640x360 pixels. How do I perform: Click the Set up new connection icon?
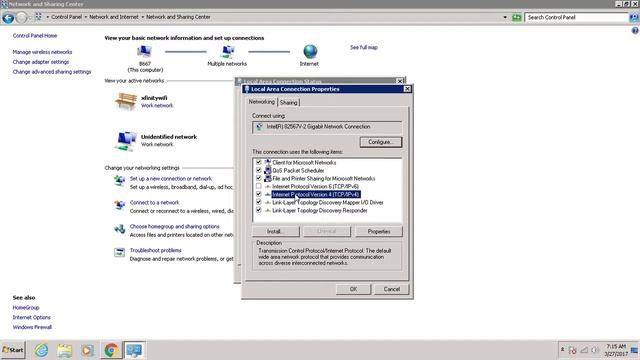(x=120, y=180)
